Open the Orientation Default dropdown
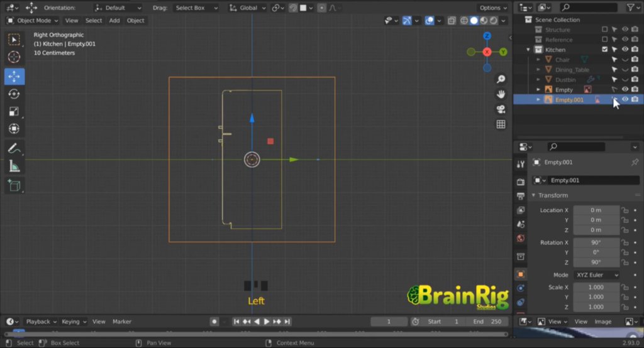 (x=118, y=8)
